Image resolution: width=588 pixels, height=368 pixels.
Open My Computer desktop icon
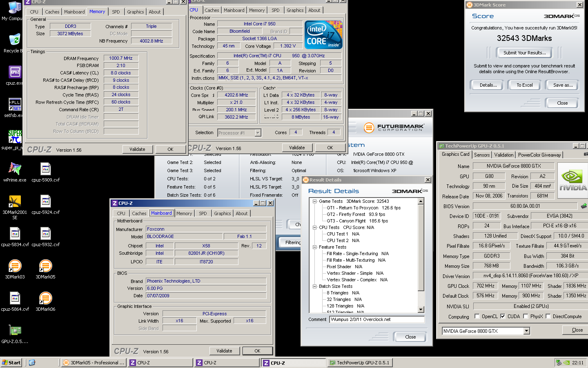coord(15,7)
